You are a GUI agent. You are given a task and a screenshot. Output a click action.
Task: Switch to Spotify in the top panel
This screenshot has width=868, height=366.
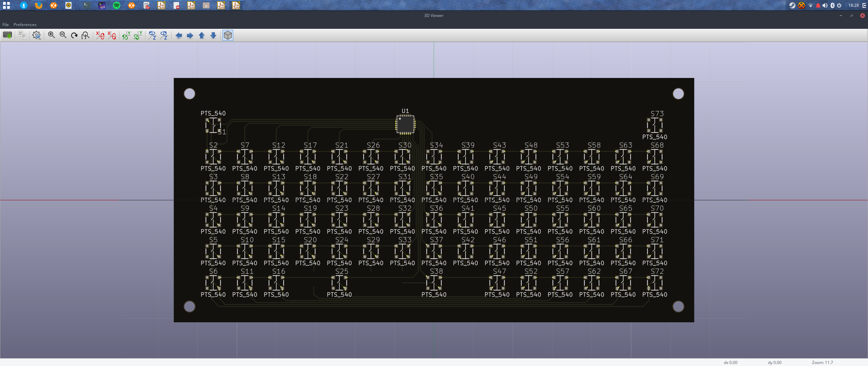[x=117, y=5]
